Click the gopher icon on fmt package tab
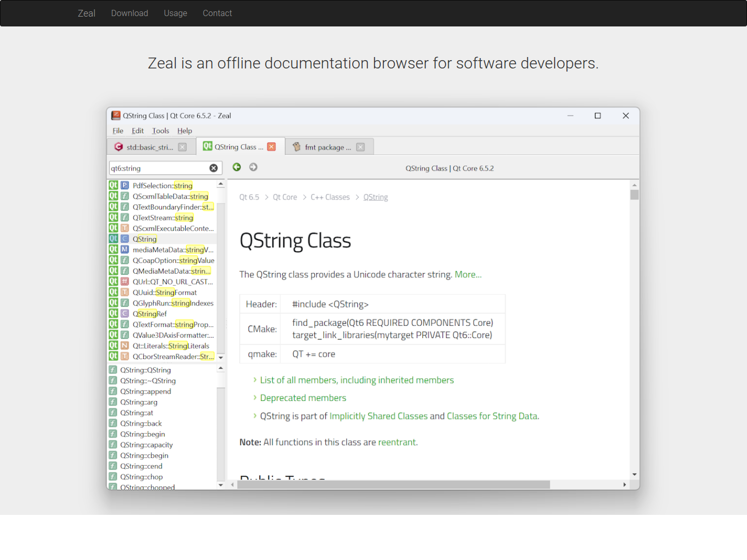 297,147
